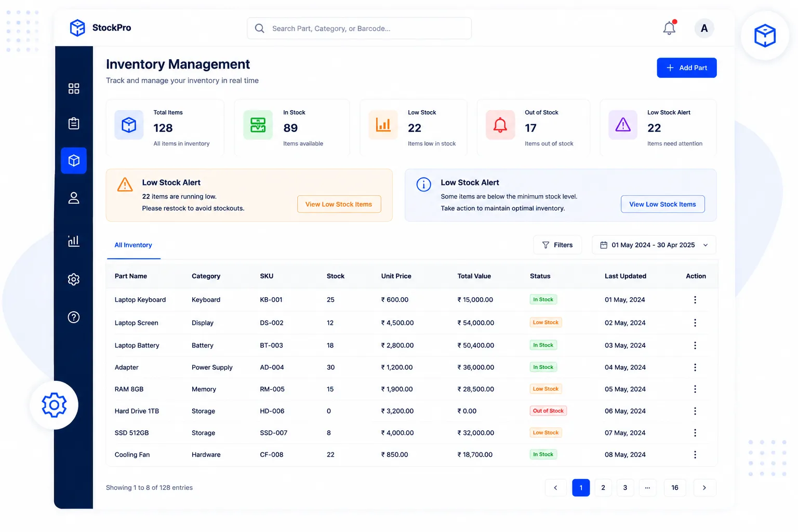Open actions menu for Laptop Keyboard row
This screenshot has width=798, height=532.
695,300
